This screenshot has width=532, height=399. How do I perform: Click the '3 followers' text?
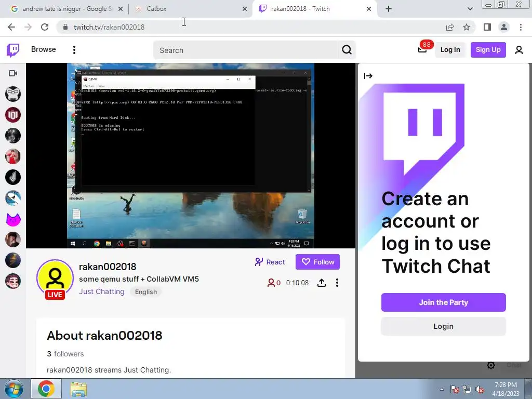tap(65, 354)
